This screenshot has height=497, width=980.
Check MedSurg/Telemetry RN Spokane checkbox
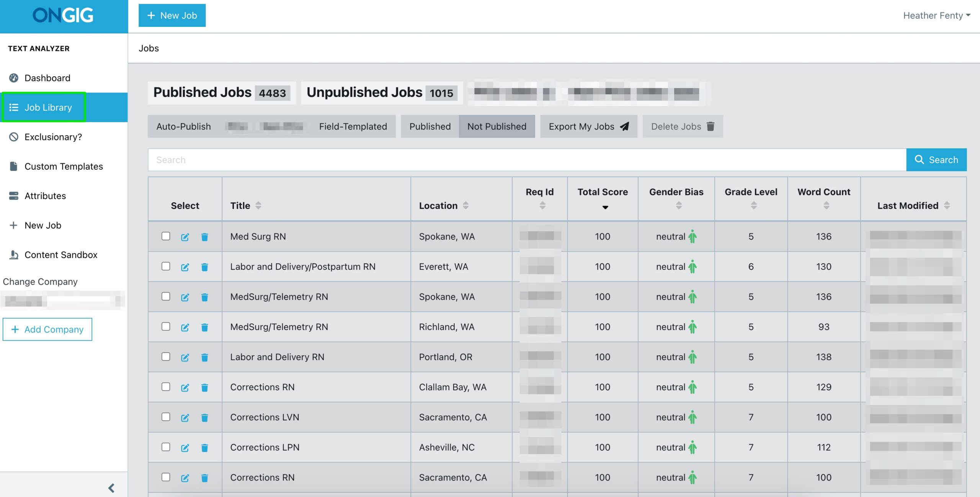(166, 297)
